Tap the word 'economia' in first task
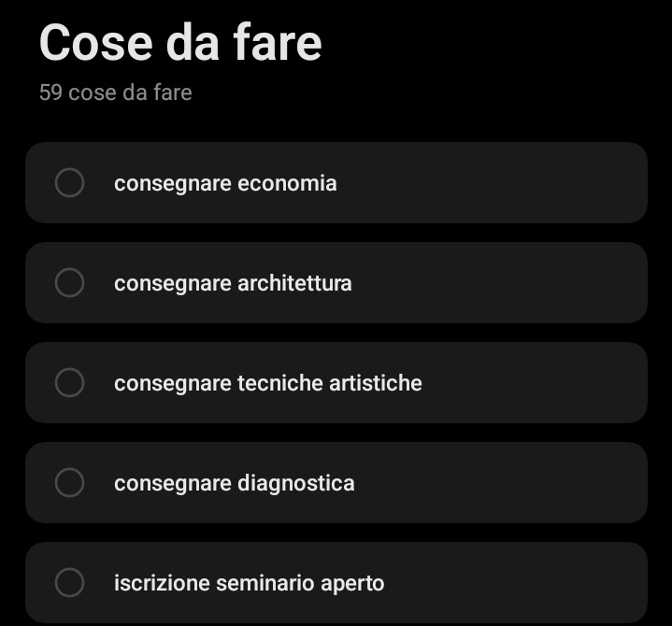The height and width of the screenshot is (626, 672). click(287, 184)
